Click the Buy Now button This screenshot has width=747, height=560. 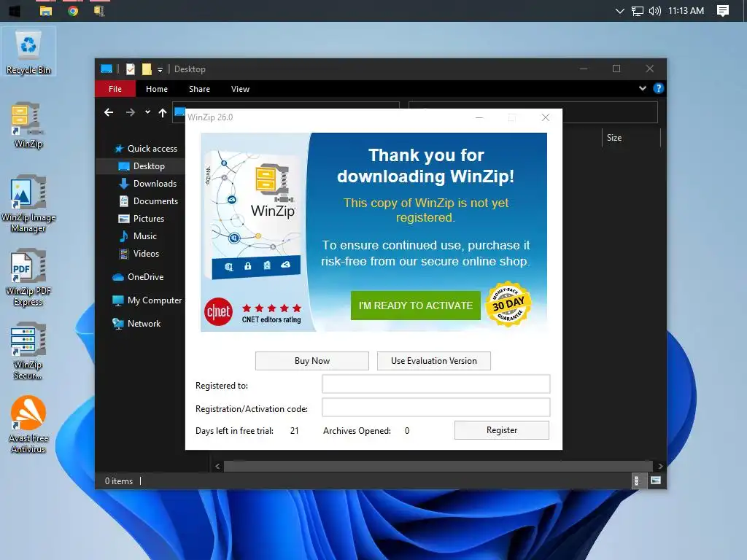pyautogui.click(x=312, y=360)
